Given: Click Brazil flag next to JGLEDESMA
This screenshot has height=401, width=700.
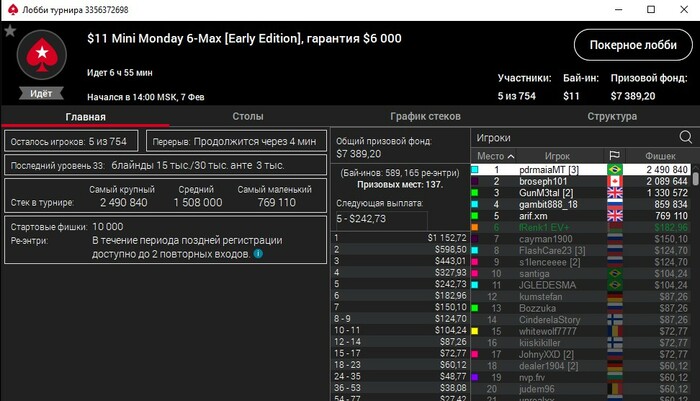Looking at the screenshot, I should [615, 285].
